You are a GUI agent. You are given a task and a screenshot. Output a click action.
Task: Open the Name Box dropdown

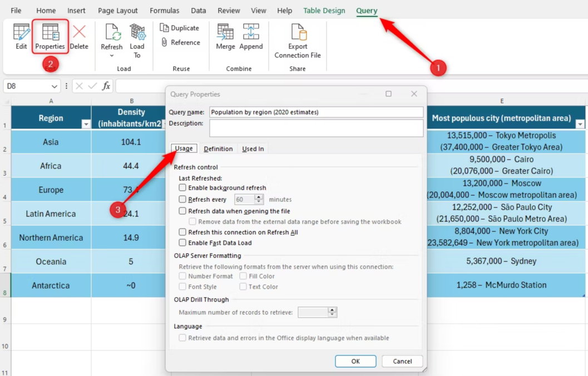55,86
